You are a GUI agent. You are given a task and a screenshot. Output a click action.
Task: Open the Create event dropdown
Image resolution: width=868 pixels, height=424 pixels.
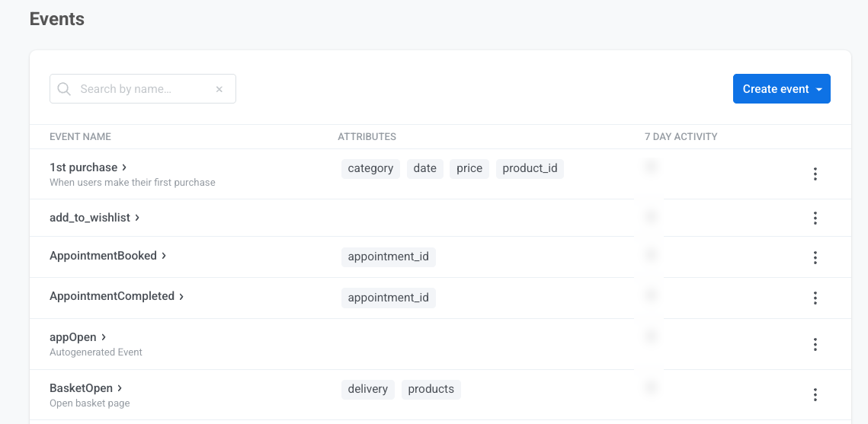point(781,89)
